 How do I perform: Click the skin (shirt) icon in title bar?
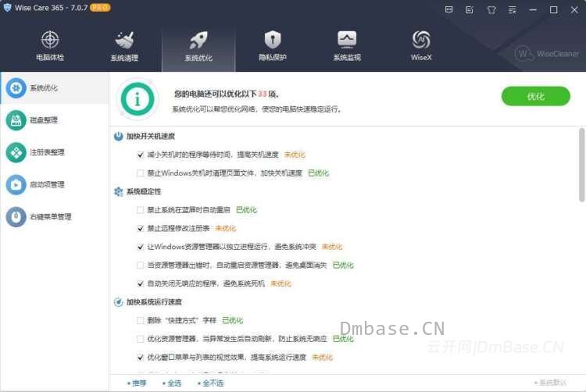pyautogui.click(x=491, y=9)
